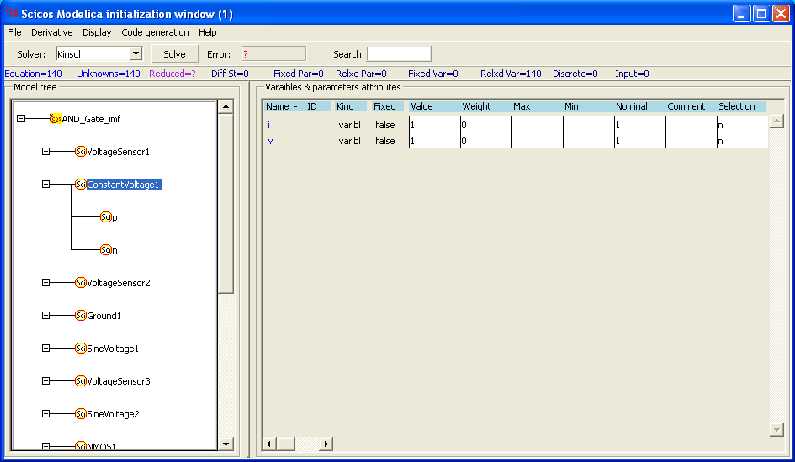Expand the VoltageSensor2 tree node
795x462 pixels.
click(x=46, y=282)
